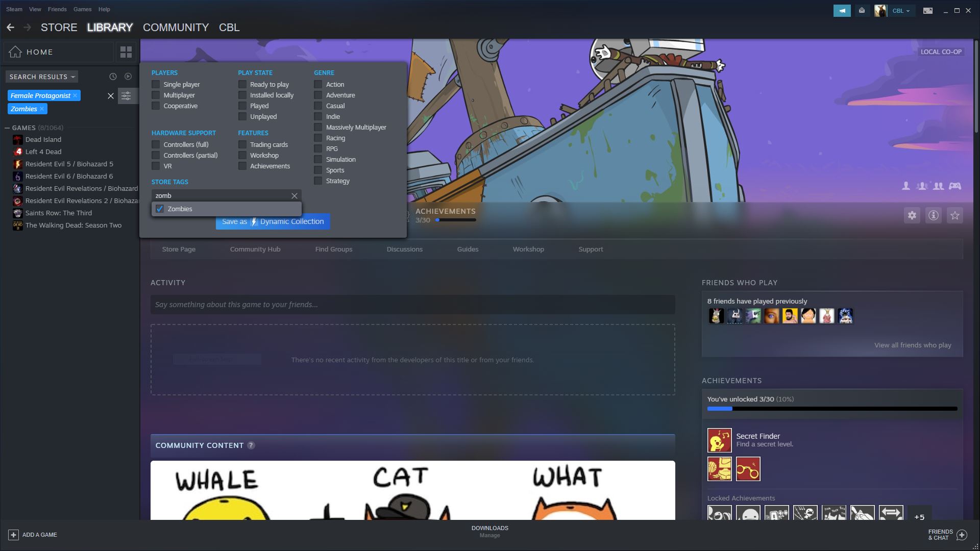Navigate back with the arrow icon

point(10,28)
